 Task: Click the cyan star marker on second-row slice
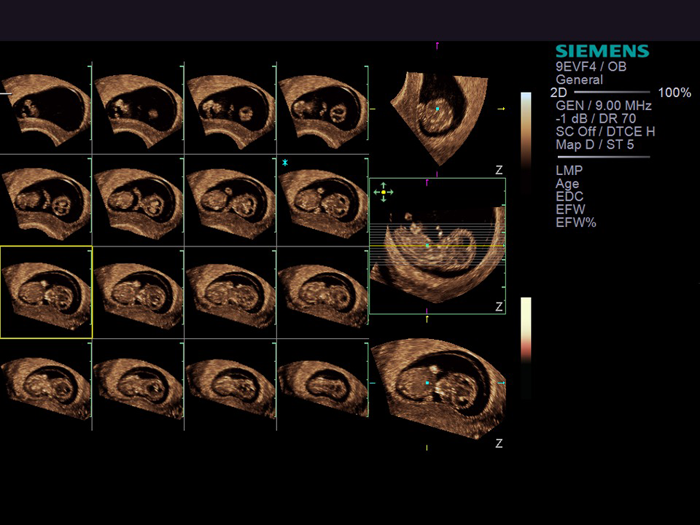(x=285, y=162)
